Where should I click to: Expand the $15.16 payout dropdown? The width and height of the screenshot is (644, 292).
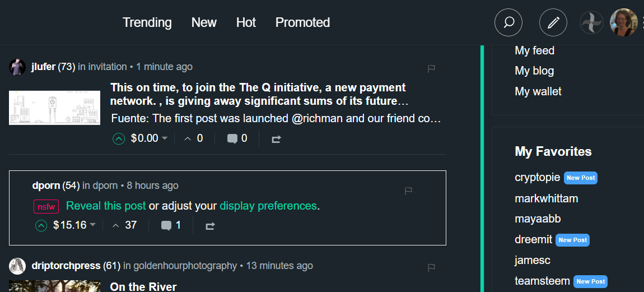[93, 225]
